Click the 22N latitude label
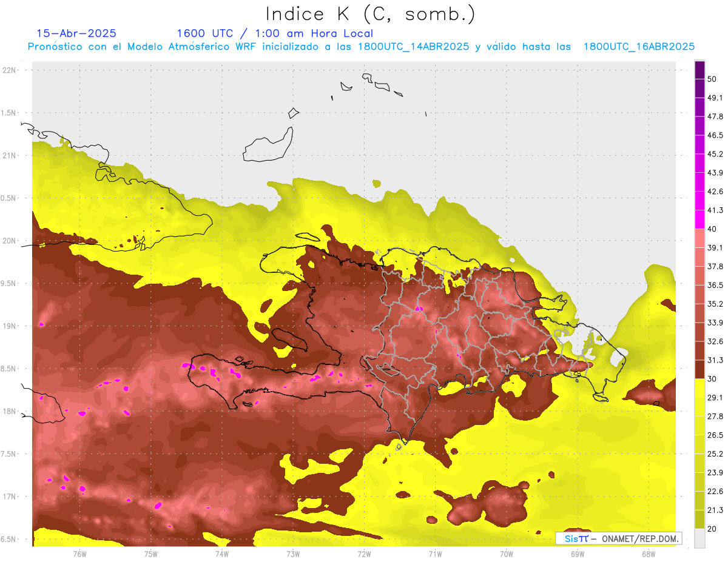The width and height of the screenshot is (728, 562). tap(9, 70)
